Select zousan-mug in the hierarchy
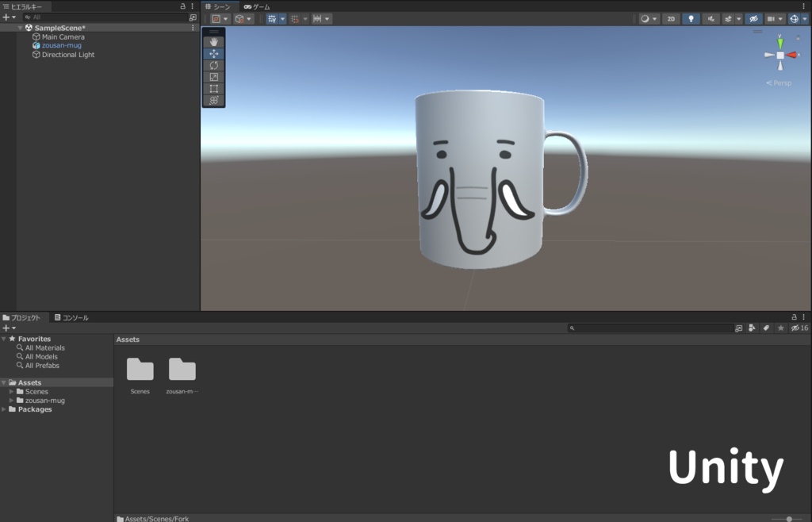Image resolution: width=812 pixels, height=522 pixels. point(59,45)
